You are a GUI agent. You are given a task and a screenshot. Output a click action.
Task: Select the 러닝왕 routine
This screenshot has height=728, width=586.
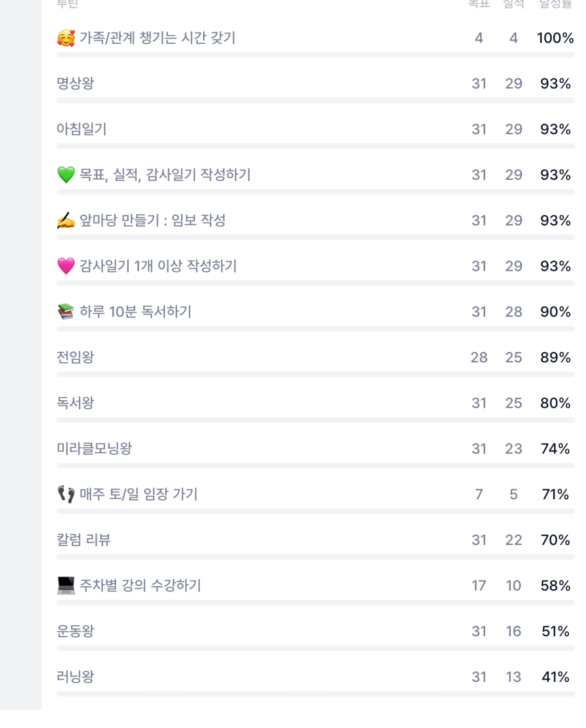75,677
